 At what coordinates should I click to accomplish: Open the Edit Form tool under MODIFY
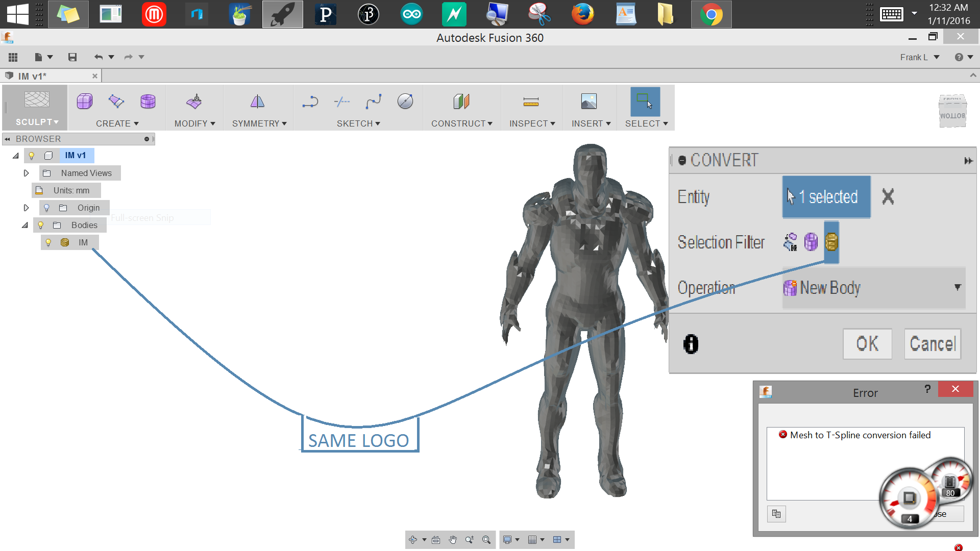(x=194, y=101)
